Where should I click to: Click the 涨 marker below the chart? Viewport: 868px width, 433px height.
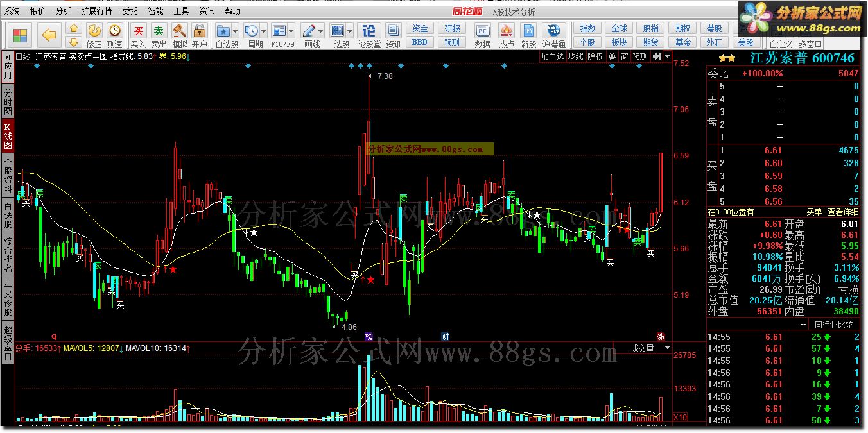point(661,336)
